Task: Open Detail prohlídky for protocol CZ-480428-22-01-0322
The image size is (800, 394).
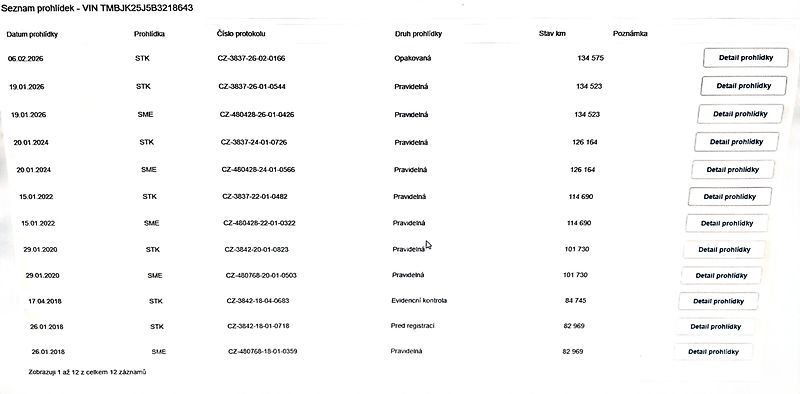Action: coord(727,223)
